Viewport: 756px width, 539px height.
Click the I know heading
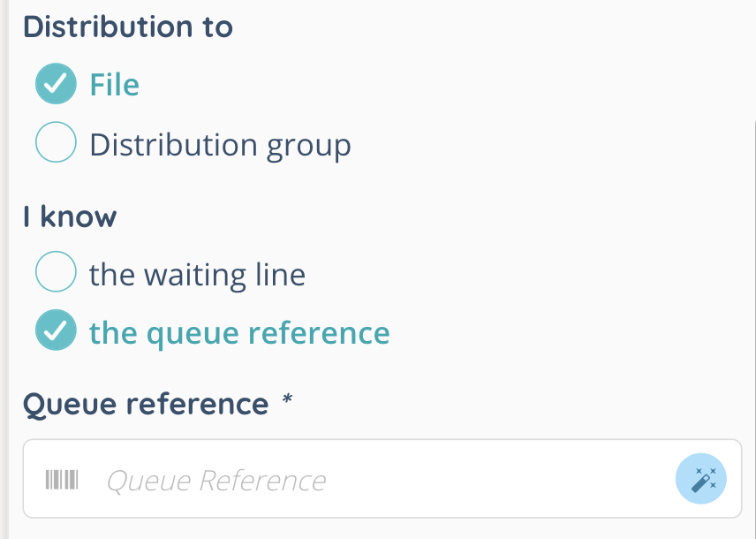(x=70, y=216)
